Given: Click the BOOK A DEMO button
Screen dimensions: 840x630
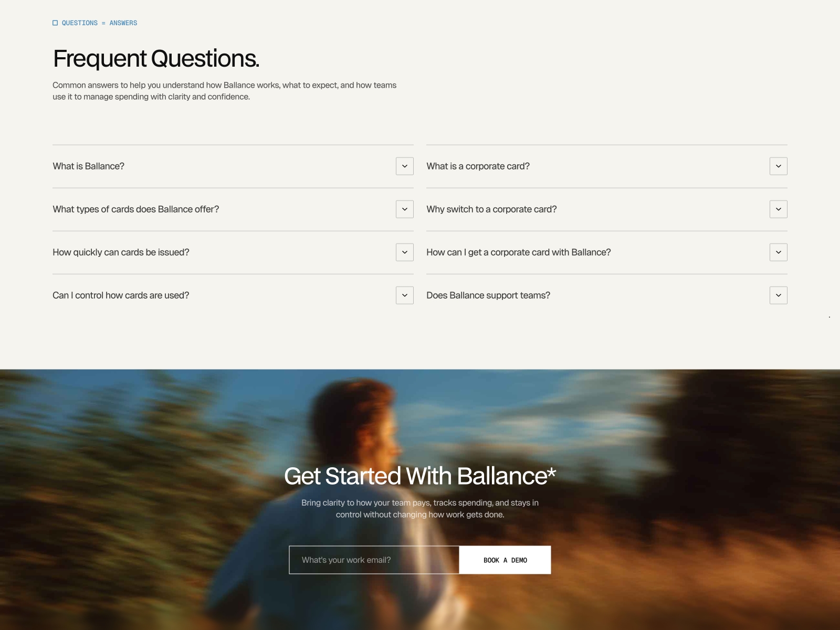Looking at the screenshot, I should pyautogui.click(x=505, y=560).
